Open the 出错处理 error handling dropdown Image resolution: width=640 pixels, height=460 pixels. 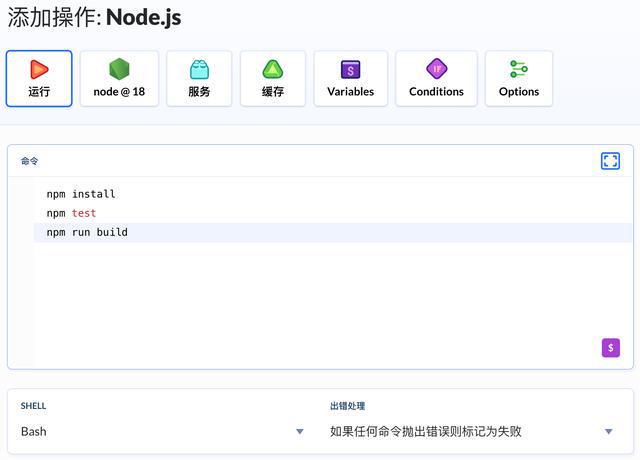(x=471, y=431)
